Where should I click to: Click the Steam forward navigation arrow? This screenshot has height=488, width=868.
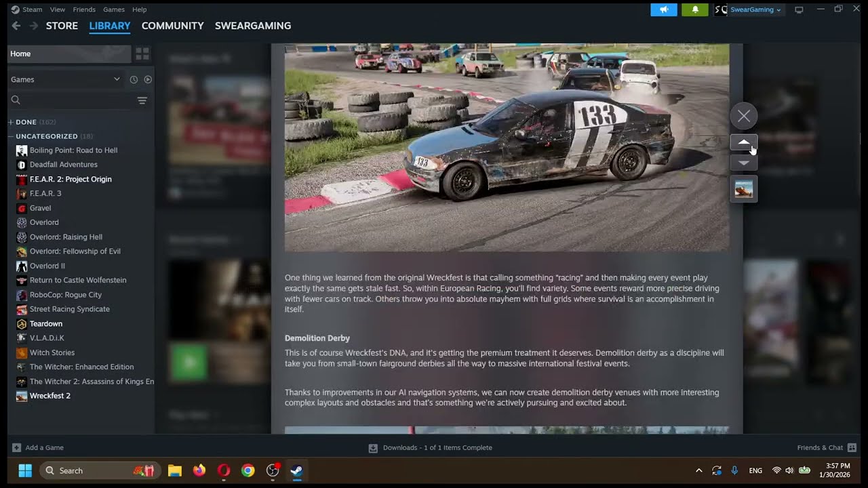click(x=33, y=26)
